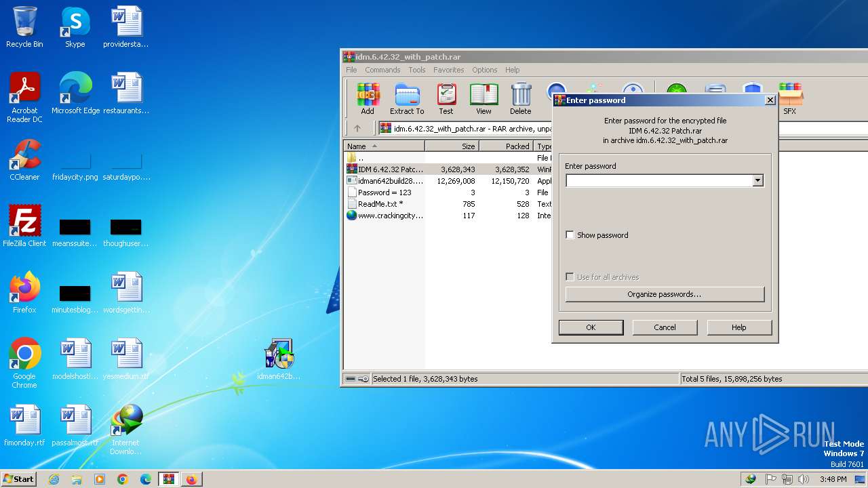
Task: Select the IDM 6.42.32 Patch row
Action: [x=448, y=169]
